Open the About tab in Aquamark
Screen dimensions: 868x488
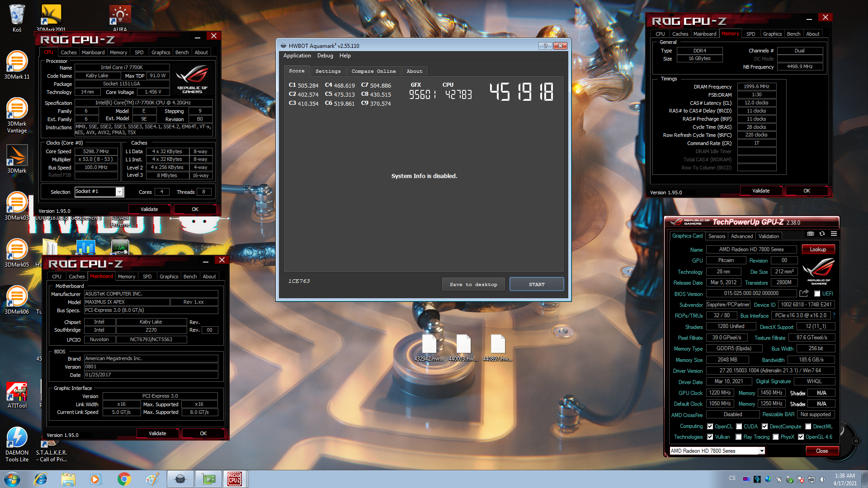(x=414, y=71)
